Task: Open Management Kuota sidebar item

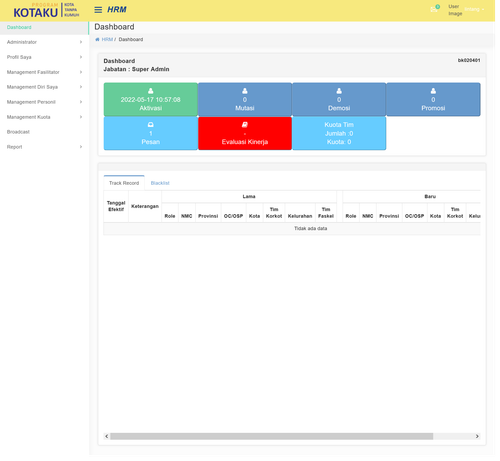Action: (x=45, y=118)
